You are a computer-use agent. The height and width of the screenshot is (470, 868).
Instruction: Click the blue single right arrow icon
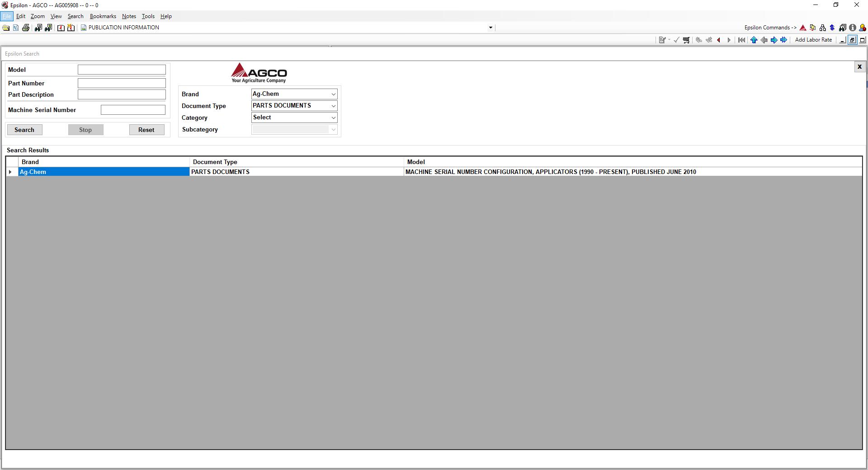[774, 40]
